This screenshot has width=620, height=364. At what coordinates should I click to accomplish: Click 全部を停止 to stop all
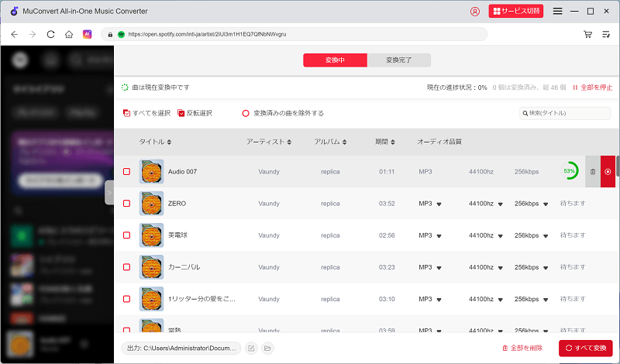592,88
